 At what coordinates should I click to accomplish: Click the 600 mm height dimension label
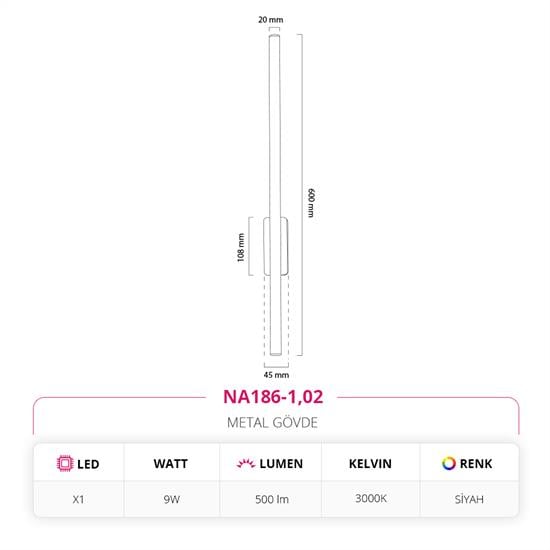[311, 203]
